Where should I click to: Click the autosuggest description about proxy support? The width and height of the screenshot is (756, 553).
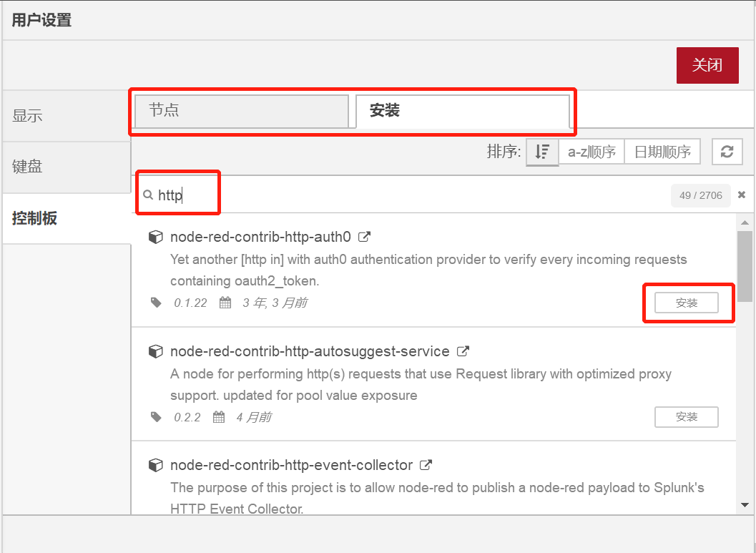[421, 384]
